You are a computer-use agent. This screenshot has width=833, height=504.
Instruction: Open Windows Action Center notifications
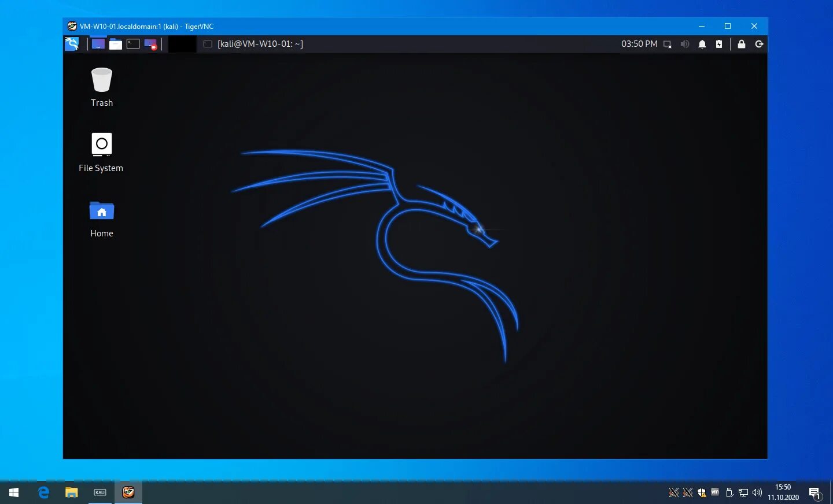coord(815,493)
